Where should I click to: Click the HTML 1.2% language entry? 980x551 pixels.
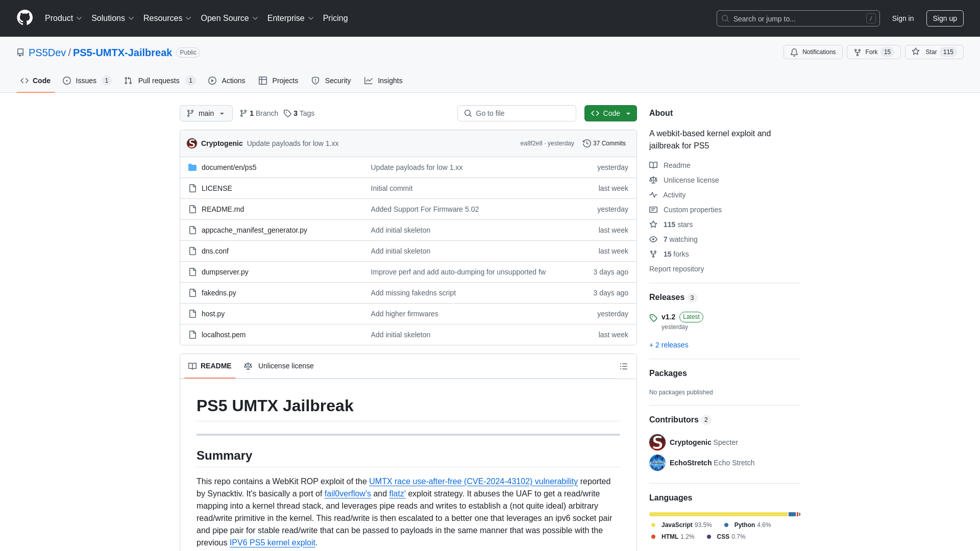[x=673, y=536]
